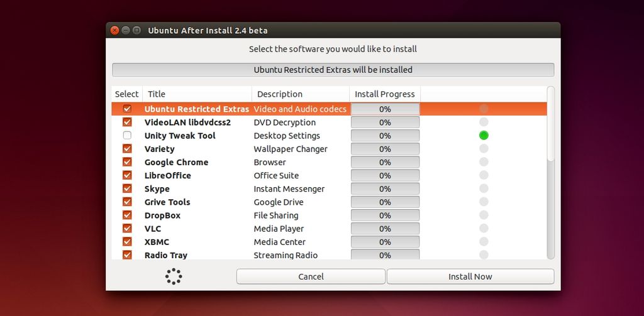Image resolution: width=644 pixels, height=316 pixels.
Task: Click the Cancel button
Action: pos(311,276)
